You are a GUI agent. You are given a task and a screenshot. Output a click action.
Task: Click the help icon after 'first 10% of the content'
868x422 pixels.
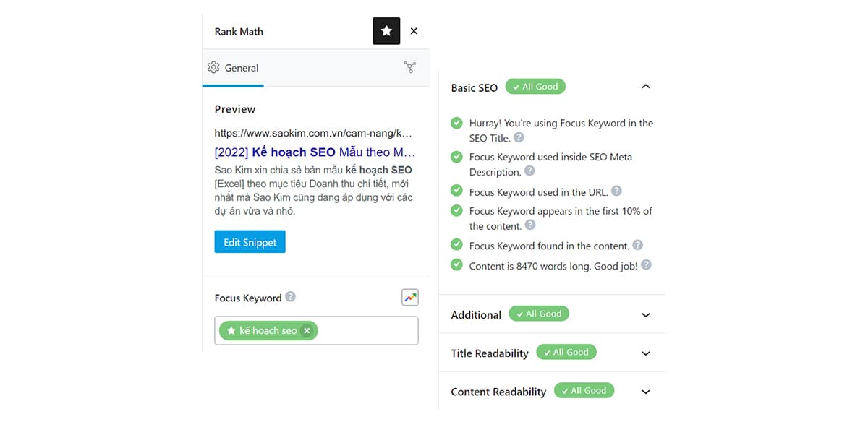coord(529,225)
